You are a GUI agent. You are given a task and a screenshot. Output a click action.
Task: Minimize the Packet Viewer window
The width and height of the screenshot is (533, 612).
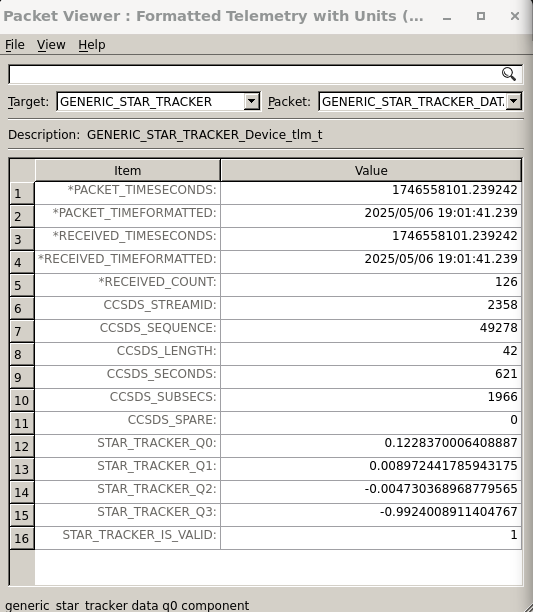coord(447,16)
